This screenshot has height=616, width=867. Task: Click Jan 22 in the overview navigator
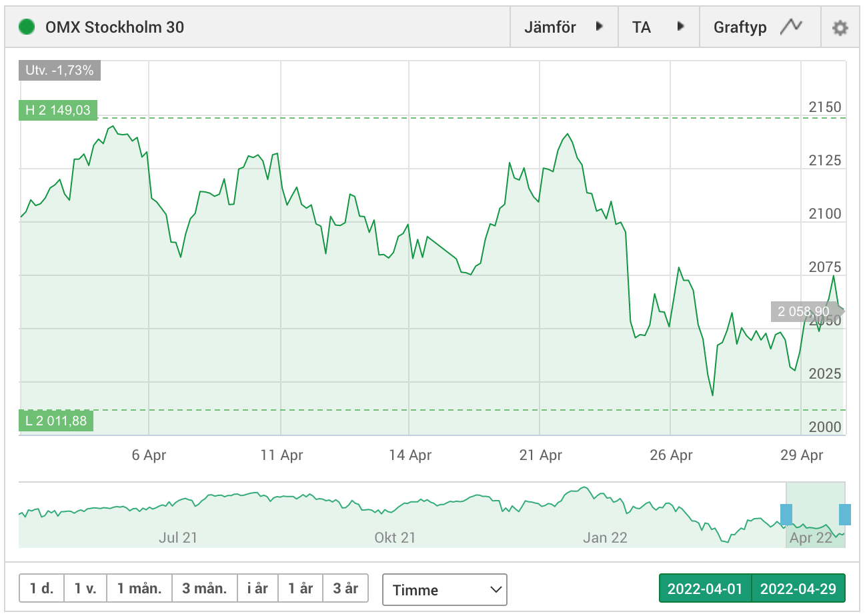pyautogui.click(x=605, y=537)
